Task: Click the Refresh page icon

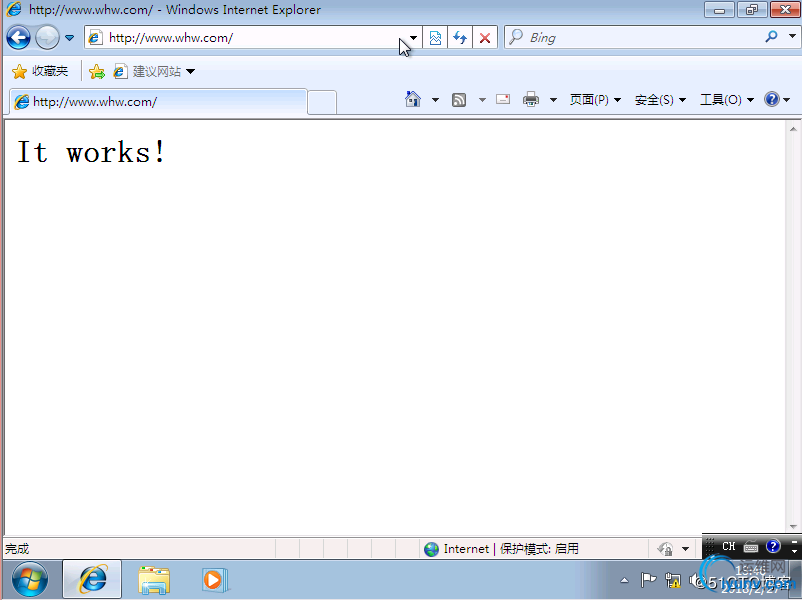Action: coord(460,38)
